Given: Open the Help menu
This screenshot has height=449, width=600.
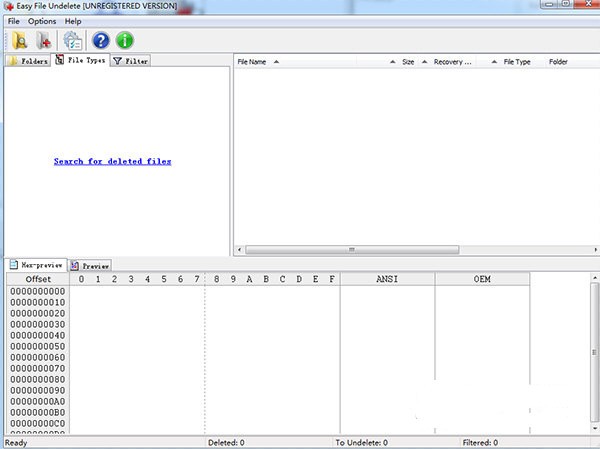Looking at the screenshot, I should click(x=73, y=21).
